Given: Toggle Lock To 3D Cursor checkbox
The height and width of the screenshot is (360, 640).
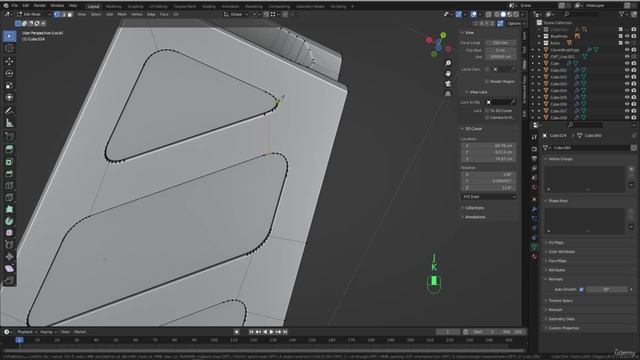Looking at the screenshot, I should [x=487, y=111].
